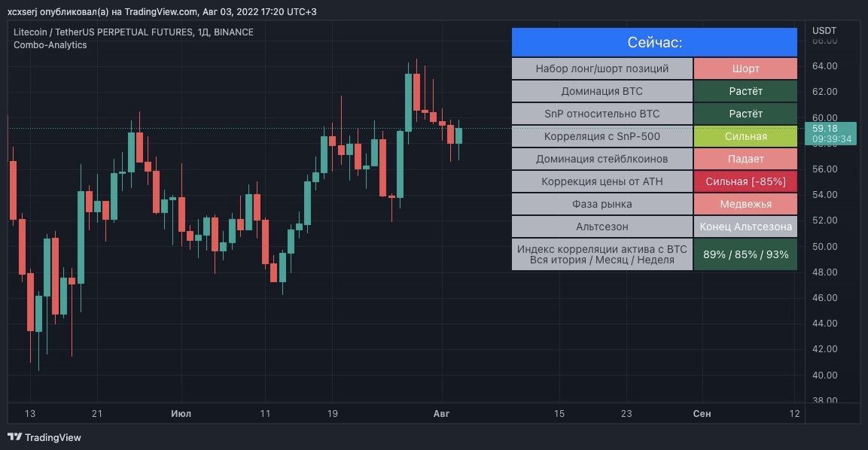868x450 pixels.
Task: Click the USDT currency label
Action: coord(824,30)
